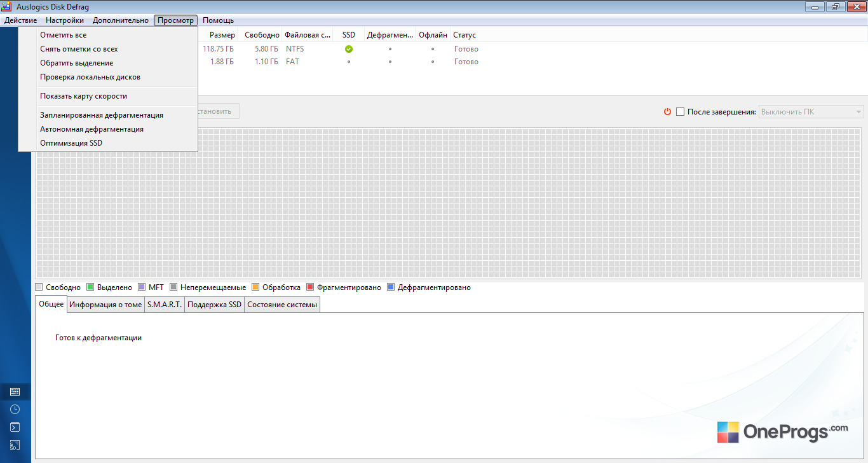Open the 'Состояние системы' tab

tap(282, 305)
